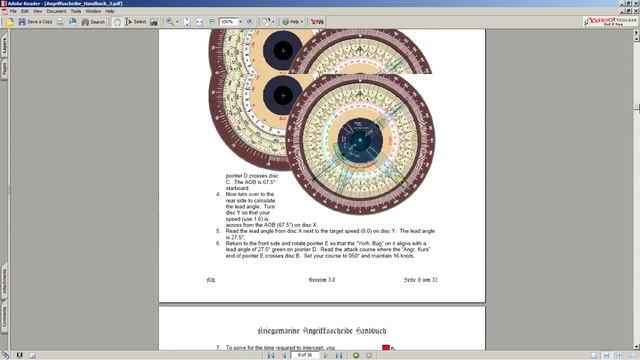640x360 pixels.
Task: Select the Snapshot camera tool
Action: point(154,22)
